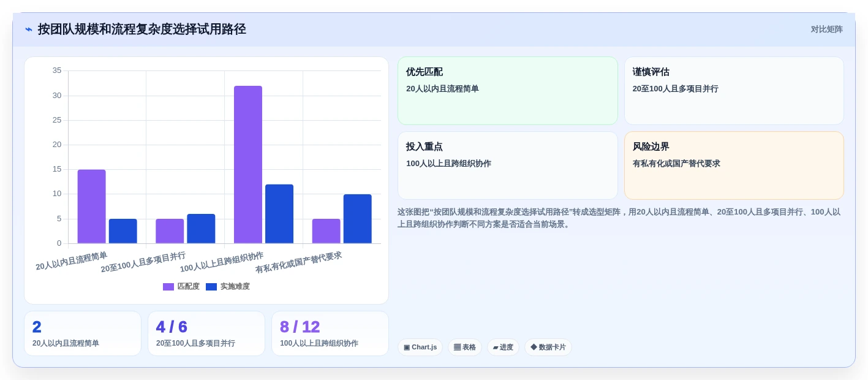Click the 对比矩阵 label in header
The width and height of the screenshot is (868, 380).
[826, 29]
